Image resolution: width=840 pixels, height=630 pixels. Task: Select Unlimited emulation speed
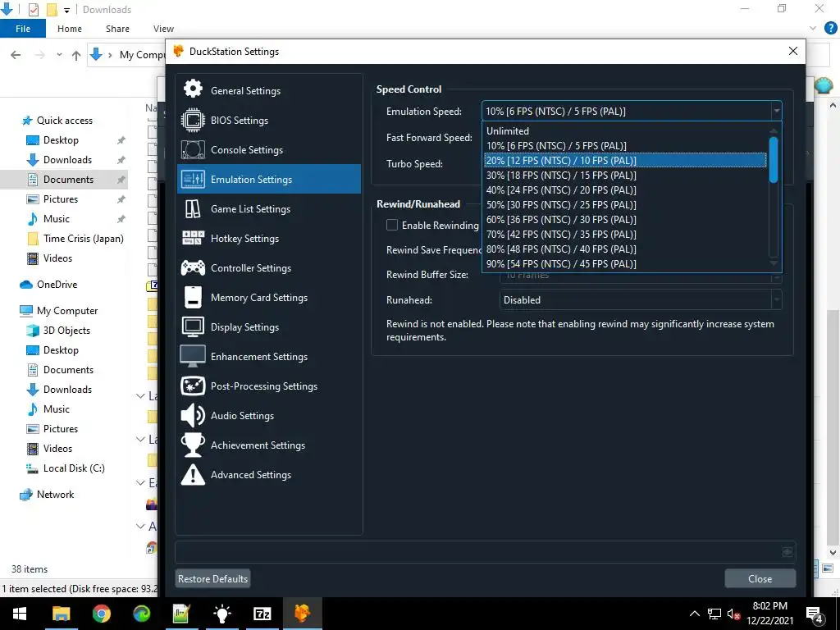(x=626, y=130)
